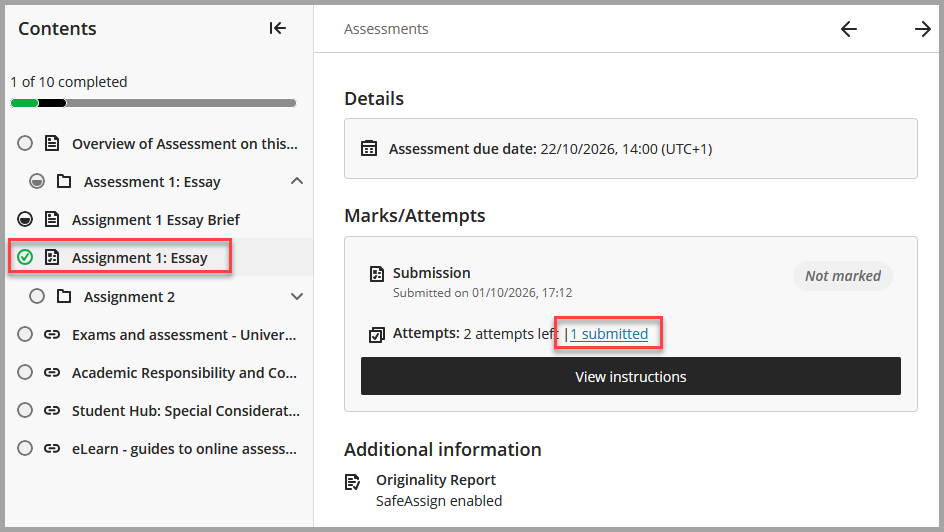Viewport: 944px width, 532px height.
Task: Click submission icon in Marks/Attempts
Action: 377,274
